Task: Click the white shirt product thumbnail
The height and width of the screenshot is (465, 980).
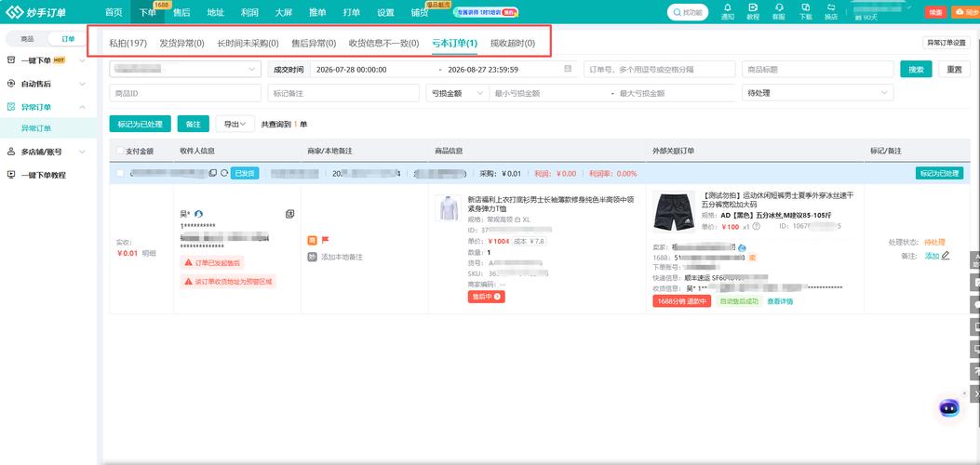Action: (x=449, y=207)
